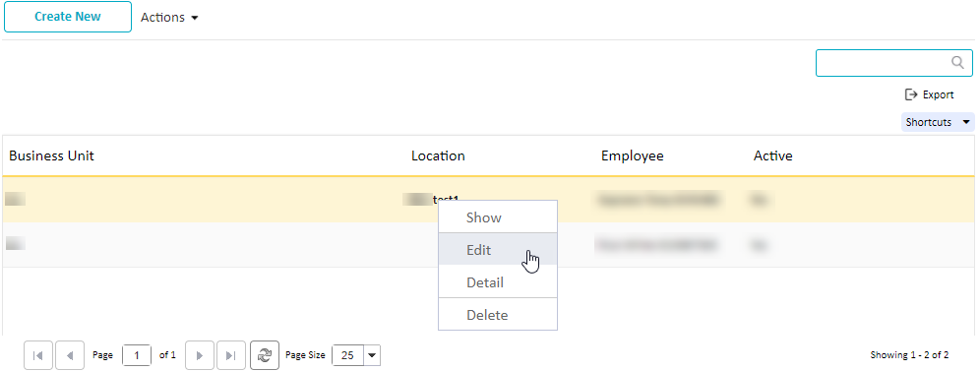Click the refresh grid icon
This screenshot has width=980, height=371.
[x=265, y=355]
